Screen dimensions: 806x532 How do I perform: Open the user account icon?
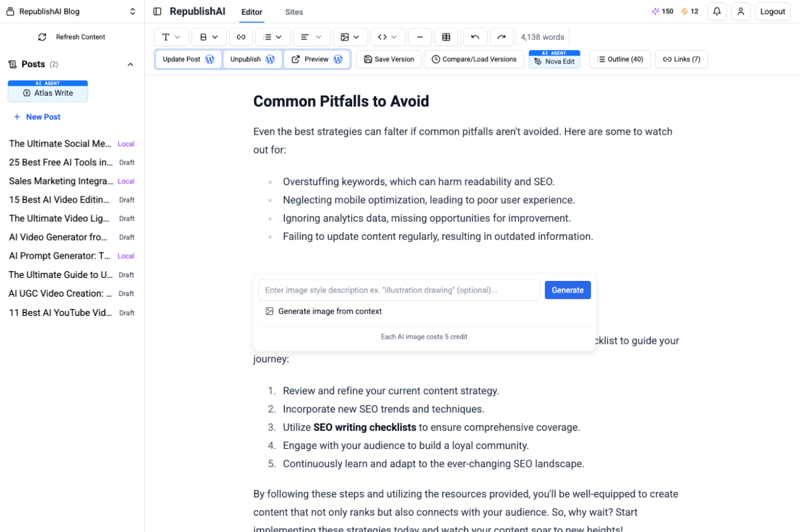pos(741,12)
